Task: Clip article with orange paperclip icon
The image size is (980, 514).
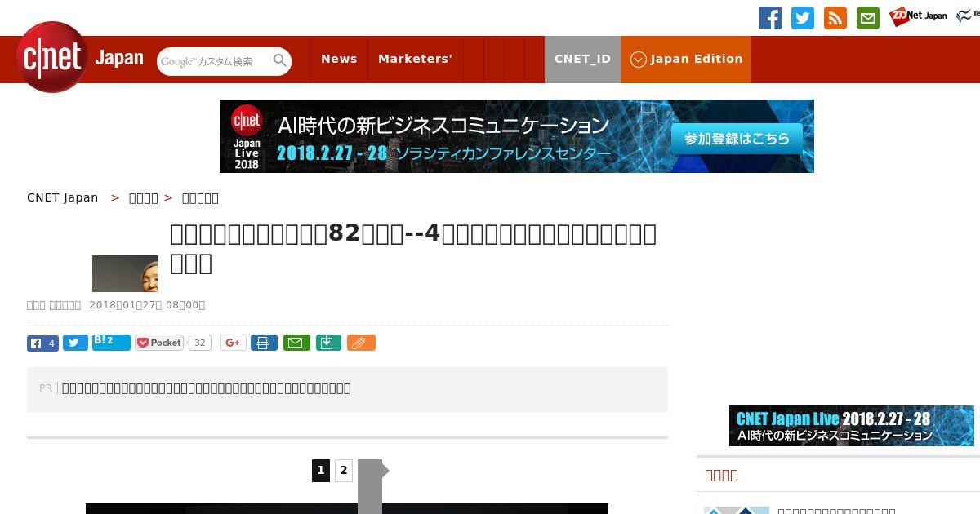Action: tap(361, 343)
